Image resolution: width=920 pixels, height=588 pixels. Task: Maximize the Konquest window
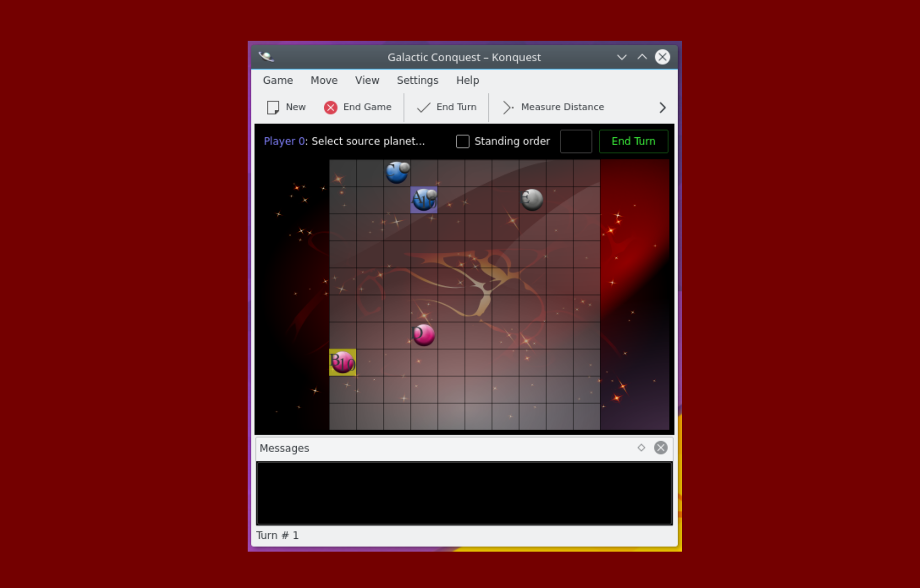(642, 57)
